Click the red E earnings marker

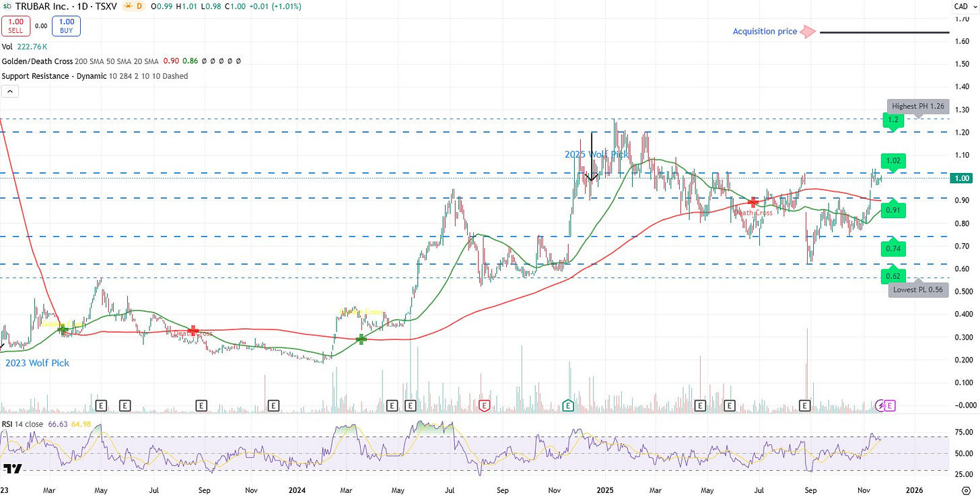click(484, 405)
